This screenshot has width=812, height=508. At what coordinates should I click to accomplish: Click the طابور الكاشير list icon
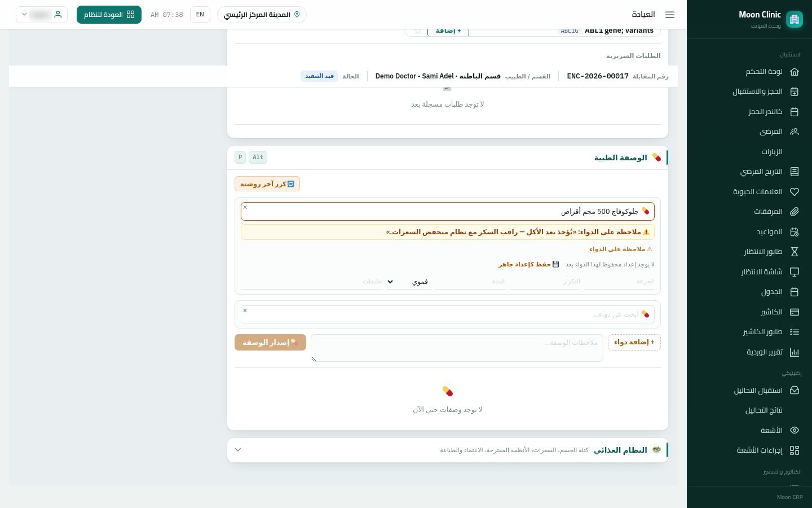coord(795,332)
